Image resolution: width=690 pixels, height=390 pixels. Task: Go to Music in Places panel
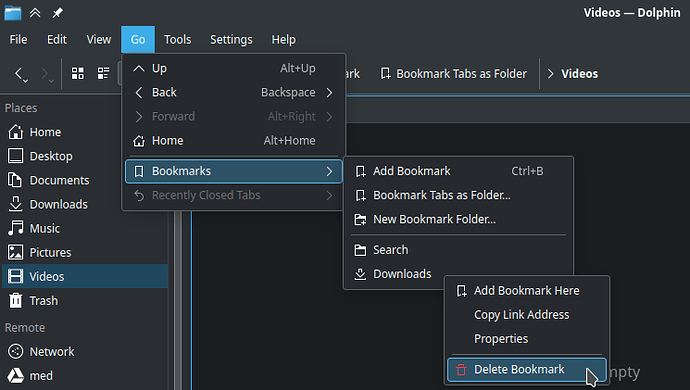pos(84,228)
